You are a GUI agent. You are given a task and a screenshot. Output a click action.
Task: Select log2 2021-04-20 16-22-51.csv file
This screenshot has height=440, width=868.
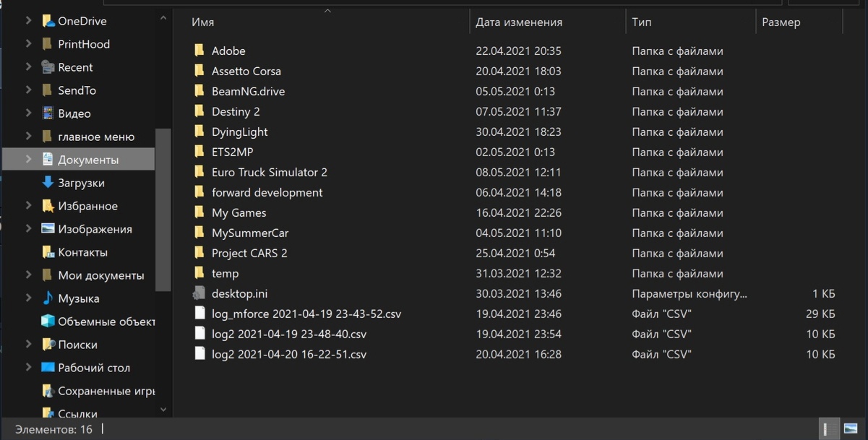289,354
